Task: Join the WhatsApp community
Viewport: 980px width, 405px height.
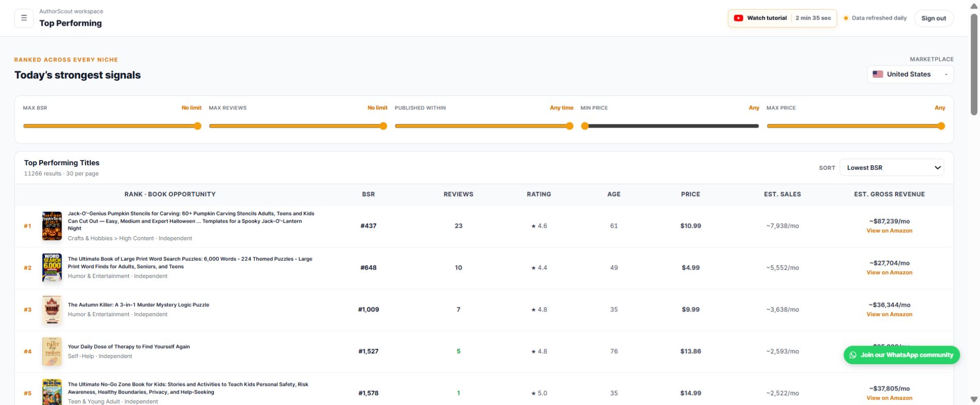Action: click(901, 355)
